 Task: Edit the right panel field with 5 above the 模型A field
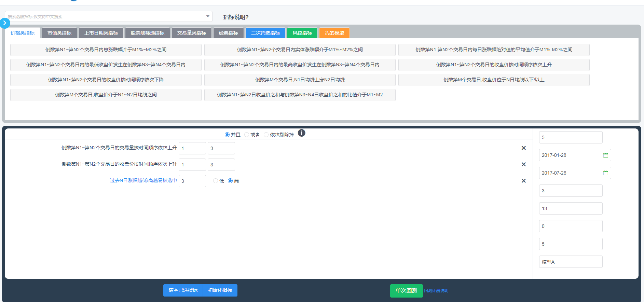click(571, 244)
